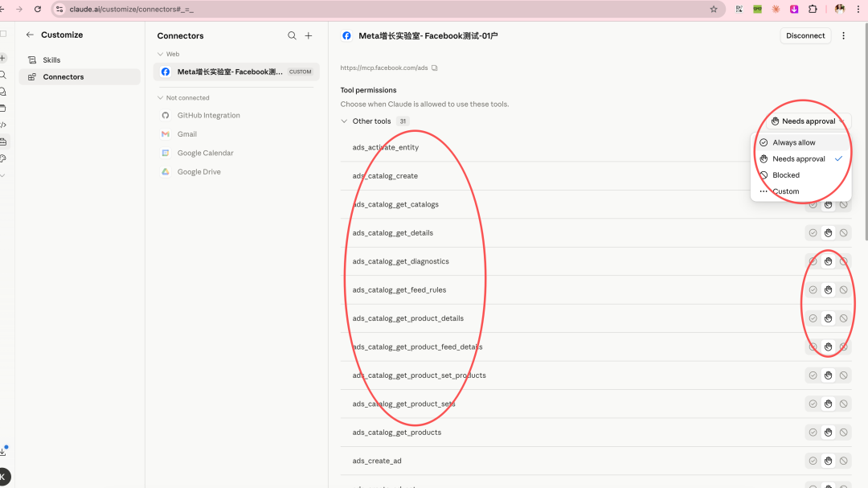Search connectors with the magnifier icon
The image size is (868, 488).
[x=292, y=35]
